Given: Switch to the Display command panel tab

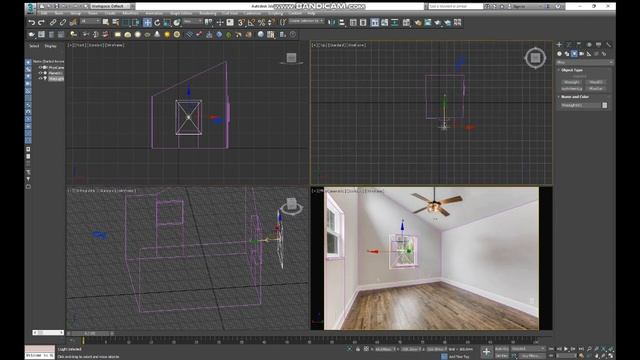Looking at the screenshot, I should click(x=598, y=44).
